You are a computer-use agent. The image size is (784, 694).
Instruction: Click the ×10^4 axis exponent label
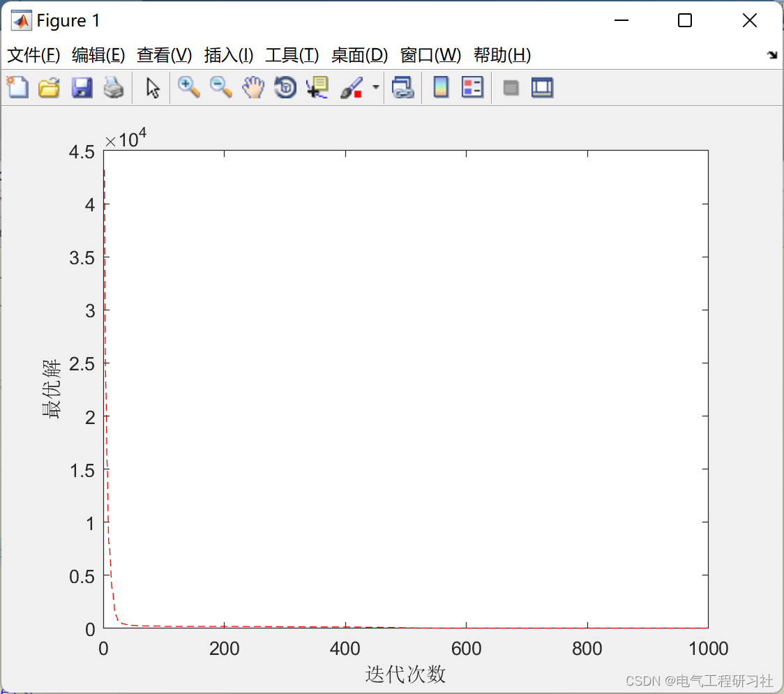coord(126,139)
